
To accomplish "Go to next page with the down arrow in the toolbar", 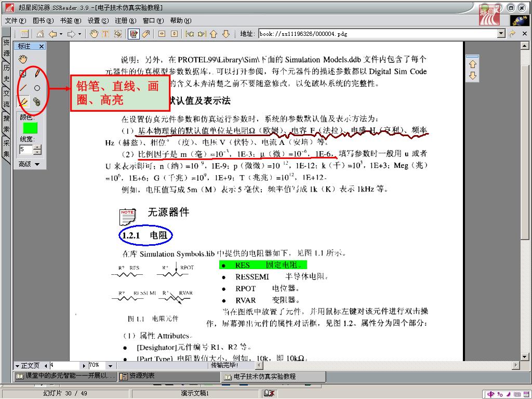I will (226, 34).
